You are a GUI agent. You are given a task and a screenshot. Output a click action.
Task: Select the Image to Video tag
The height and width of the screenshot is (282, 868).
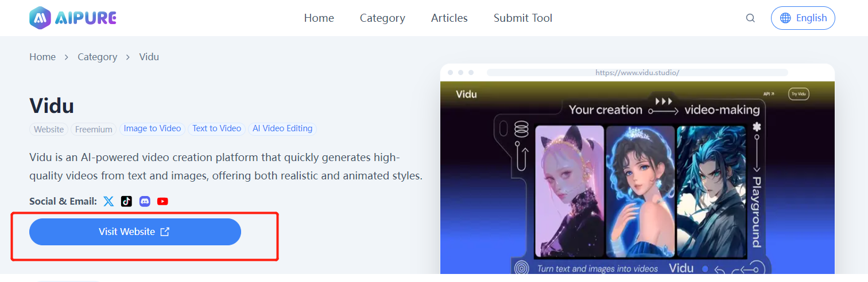coord(152,129)
